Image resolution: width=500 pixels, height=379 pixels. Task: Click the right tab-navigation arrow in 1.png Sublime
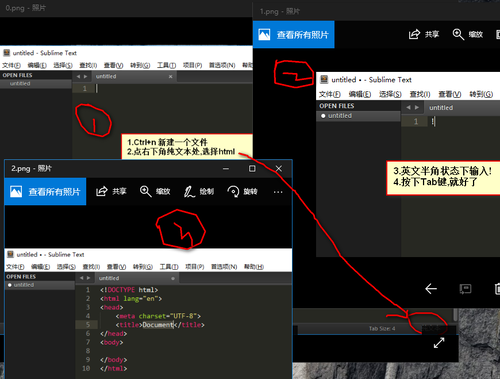tap(417, 107)
